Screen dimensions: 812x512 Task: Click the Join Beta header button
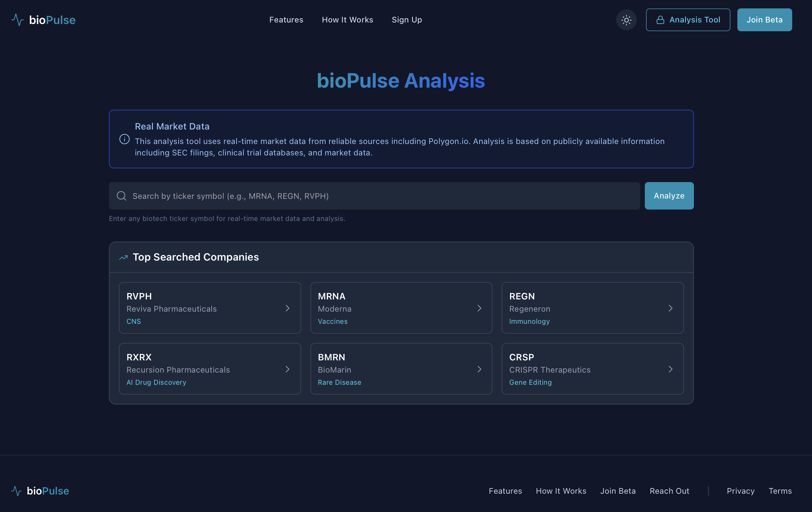click(x=764, y=20)
